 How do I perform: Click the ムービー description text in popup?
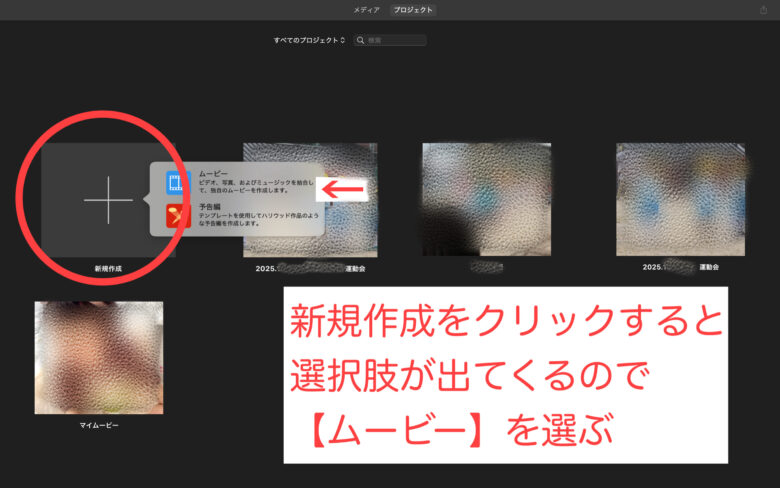pos(255,188)
